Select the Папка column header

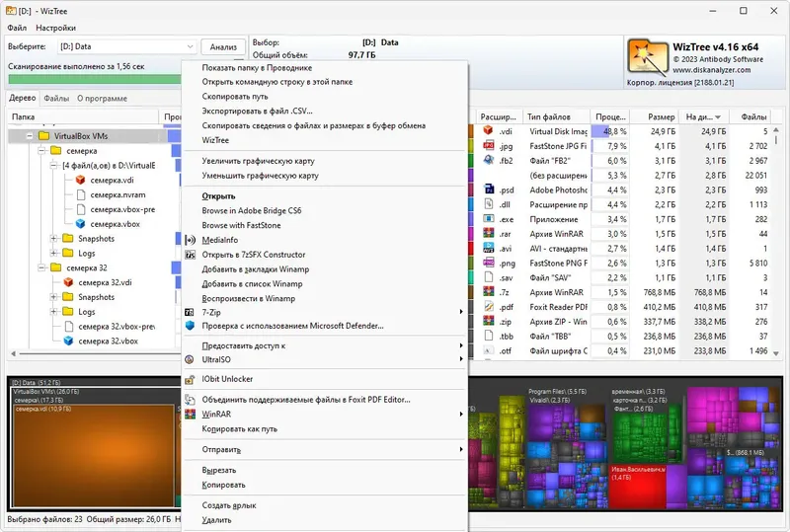pyautogui.click(x=83, y=116)
